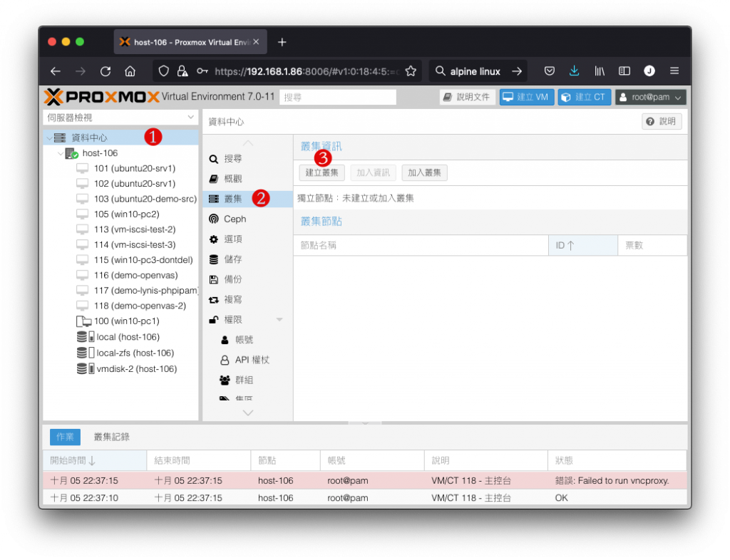
Task: Click the Proxmox logo
Action: [101, 97]
